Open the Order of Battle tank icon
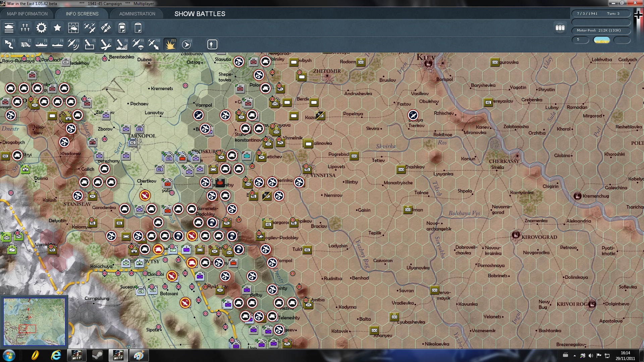The height and width of the screenshot is (362, 644). point(9,28)
